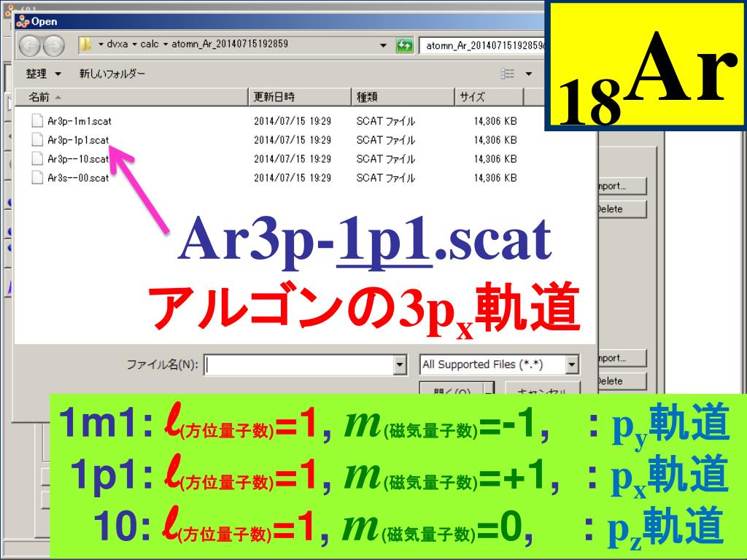Click the file icon of Ar3p--10.scat
This screenshot has width=747, height=560.
pos(36,158)
